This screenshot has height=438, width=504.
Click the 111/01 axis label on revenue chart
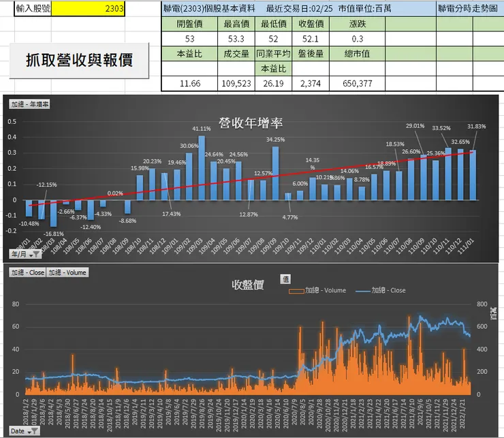(x=466, y=246)
